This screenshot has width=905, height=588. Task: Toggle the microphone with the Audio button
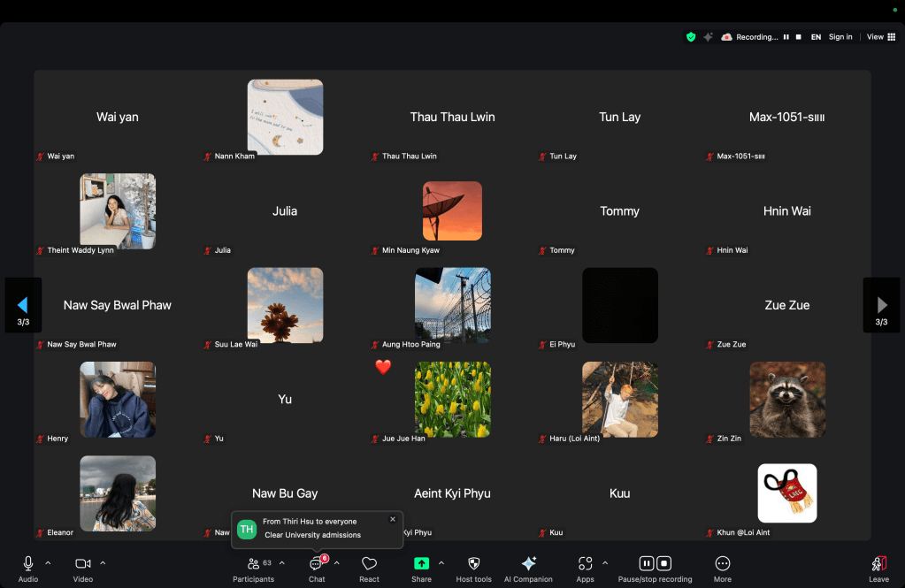click(x=28, y=564)
